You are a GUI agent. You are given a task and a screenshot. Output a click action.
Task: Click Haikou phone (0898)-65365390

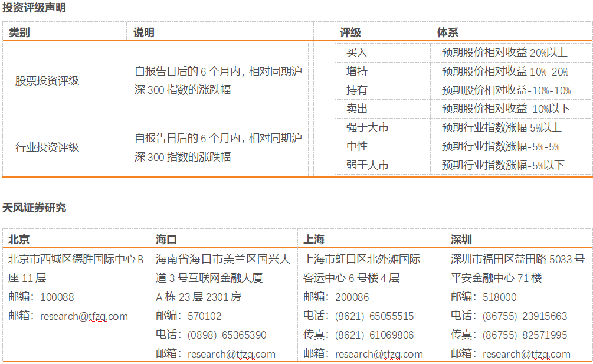[227, 335]
